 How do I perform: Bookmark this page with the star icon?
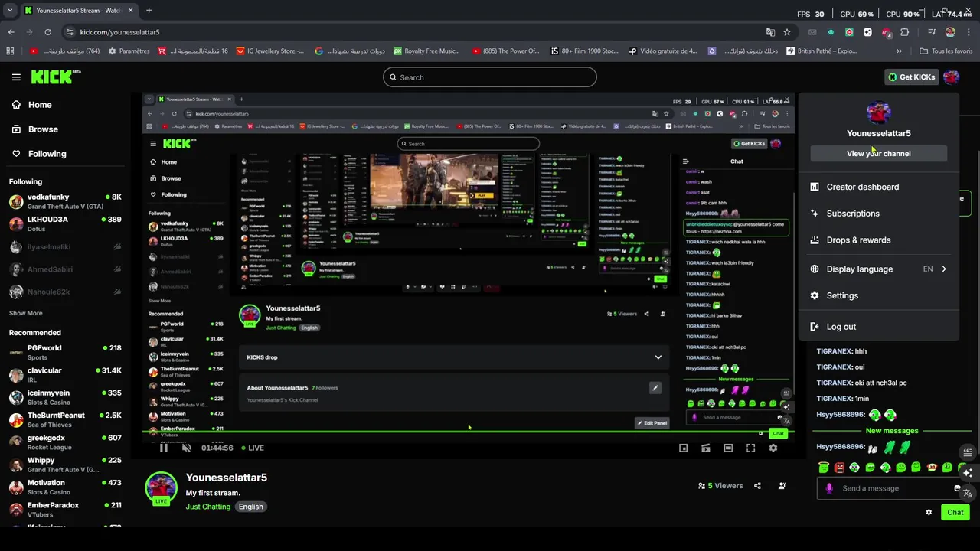[787, 32]
